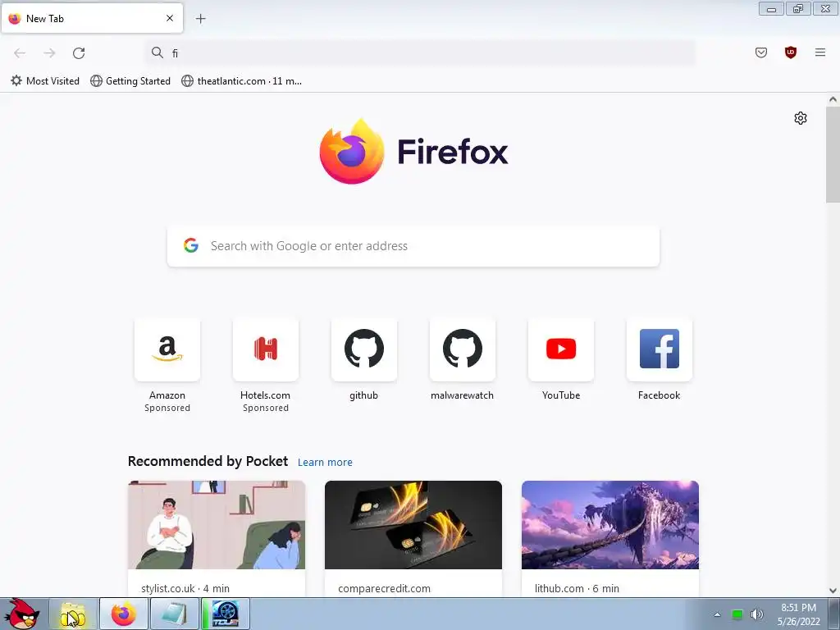
Task: Open the film reel taskbar app icon
Action: (225, 614)
